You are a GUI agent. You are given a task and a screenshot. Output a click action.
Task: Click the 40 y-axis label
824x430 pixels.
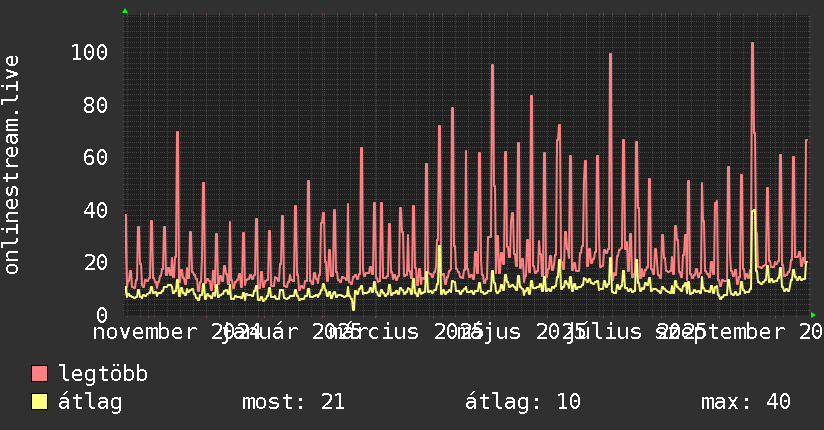pos(96,210)
